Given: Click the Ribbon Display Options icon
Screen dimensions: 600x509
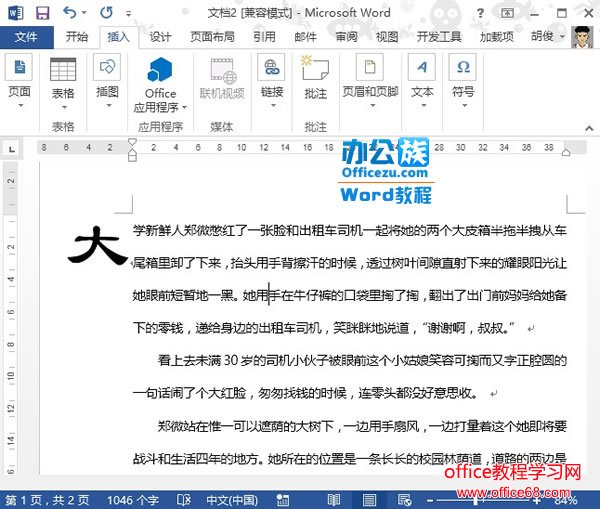Looking at the screenshot, I should [x=507, y=13].
